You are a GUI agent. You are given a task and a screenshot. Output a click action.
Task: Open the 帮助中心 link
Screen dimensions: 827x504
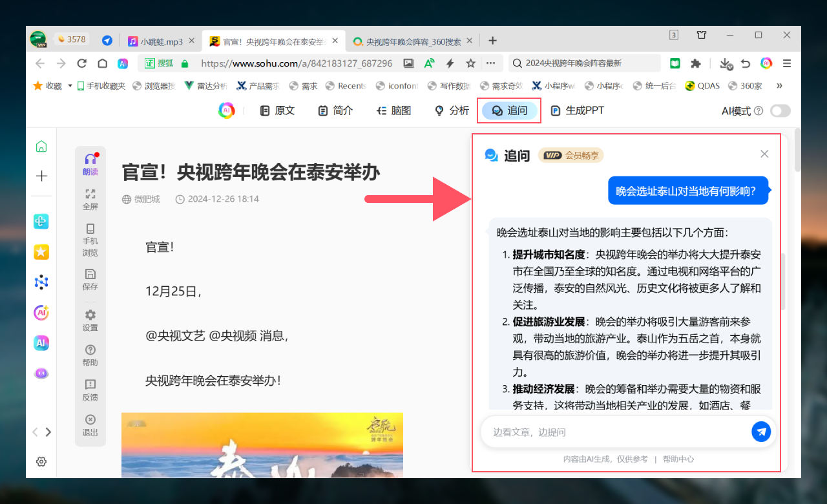click(678, 459)
